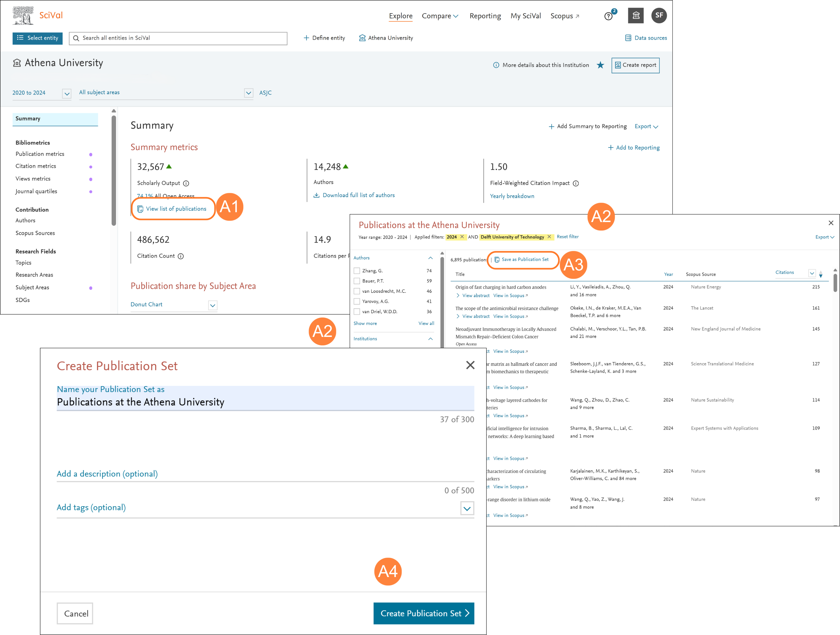Open the 2020 to 2024 year range dropdown
The image size is (840, 635).
(x=66, y=94)
